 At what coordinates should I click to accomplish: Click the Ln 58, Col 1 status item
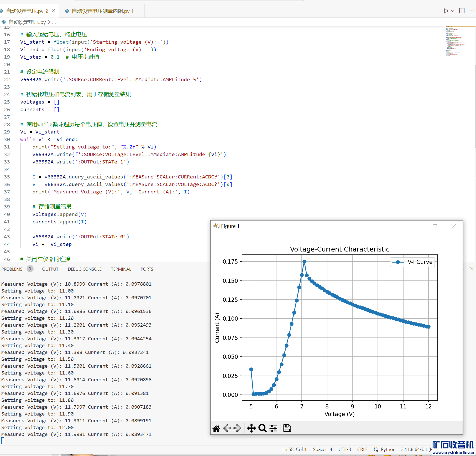294,449
